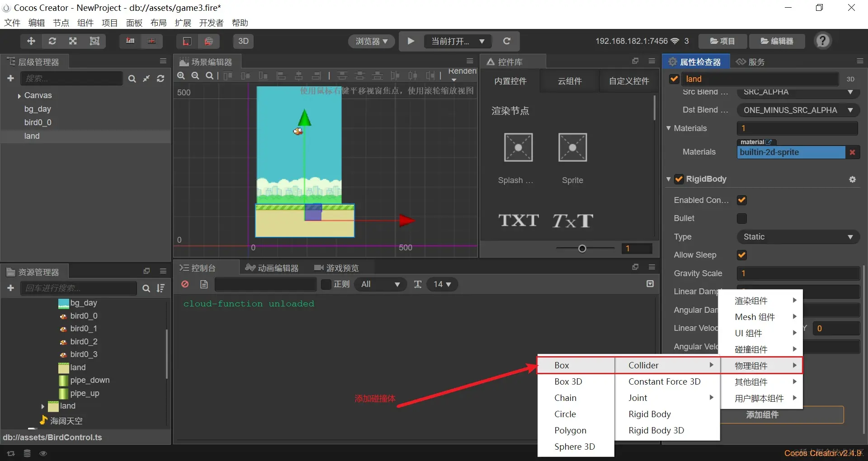The height and width of the screenshot is (461, 868).
Task: Disable the RigidBody component checkbox
Action: pos(679,179)
